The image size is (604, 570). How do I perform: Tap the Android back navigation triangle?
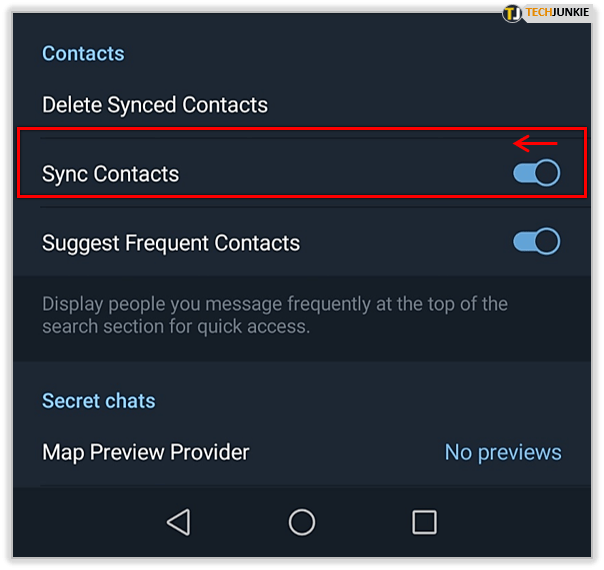pyautogui.click(x=179, y=522)
